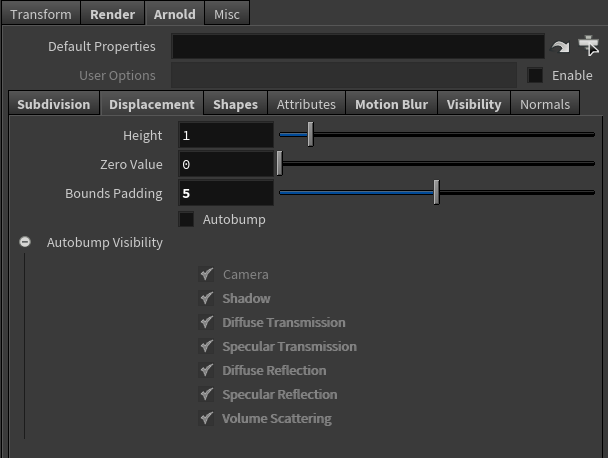Click the Bounds Padding slider handle
This screenshot has height=458, width=608.
[x=437, y=192]
